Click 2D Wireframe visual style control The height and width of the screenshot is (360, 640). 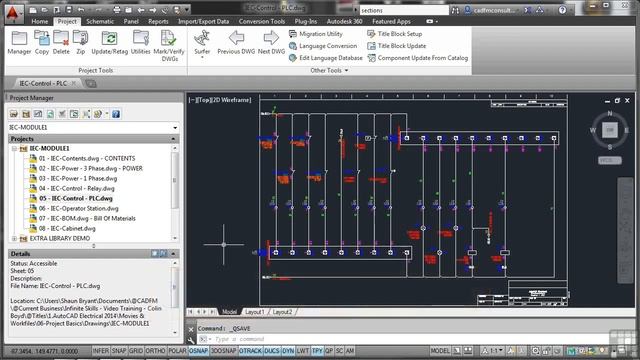pos(231,100)
